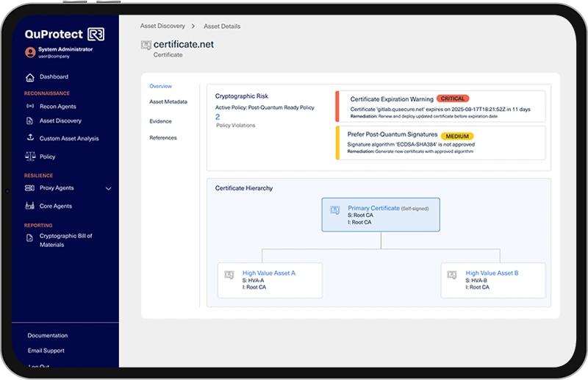
Task: Go back to Asset Discovery breadcrumb
Action: tap(162, 26)
